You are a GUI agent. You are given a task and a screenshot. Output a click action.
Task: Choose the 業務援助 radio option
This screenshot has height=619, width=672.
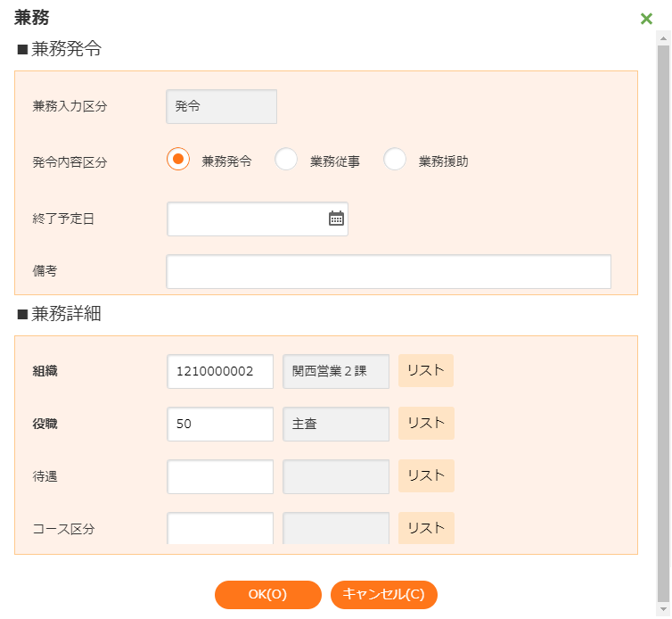tap(395, 160)
